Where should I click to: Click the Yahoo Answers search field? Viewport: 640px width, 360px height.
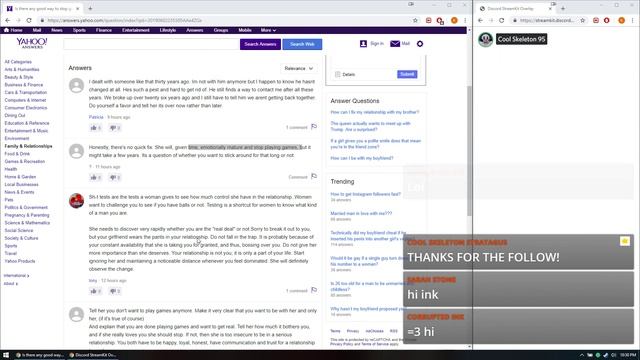pyautogui.click(x=151, y=44)
